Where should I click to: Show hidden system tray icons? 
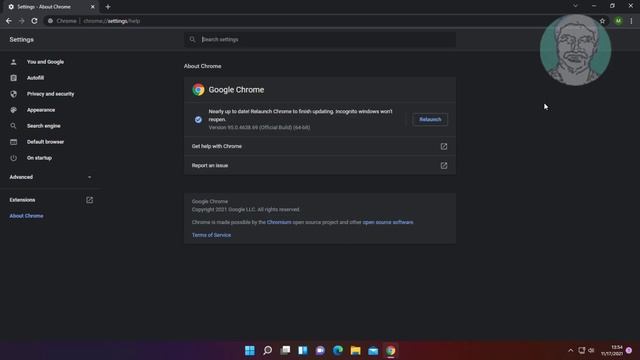[x=571, y=350]
